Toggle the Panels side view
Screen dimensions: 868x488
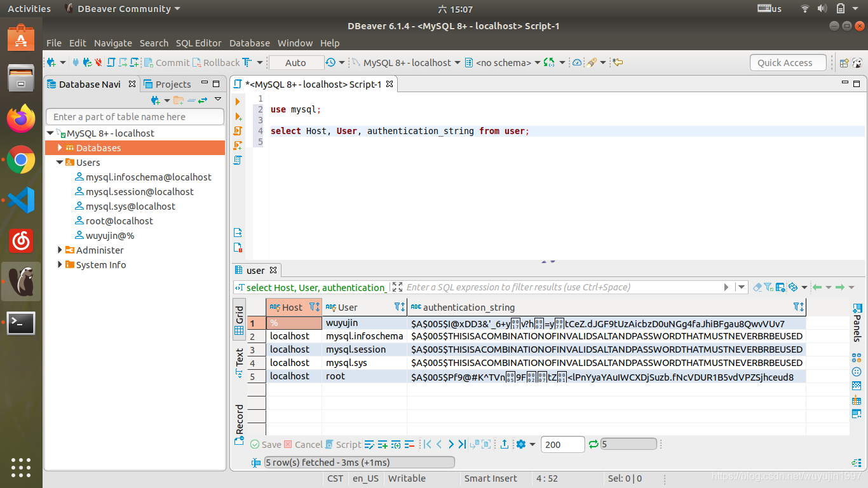pos(857,323)
